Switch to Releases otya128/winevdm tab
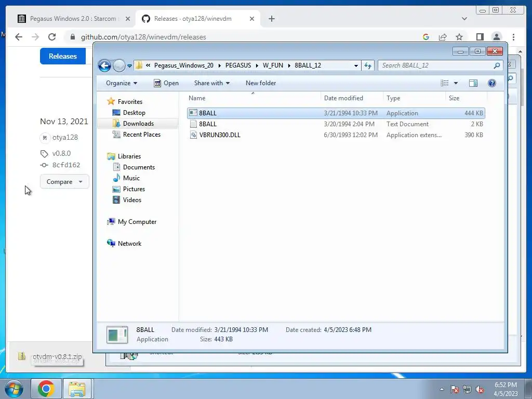This screenshot has width=532, height=399. [x=197, y=19]
